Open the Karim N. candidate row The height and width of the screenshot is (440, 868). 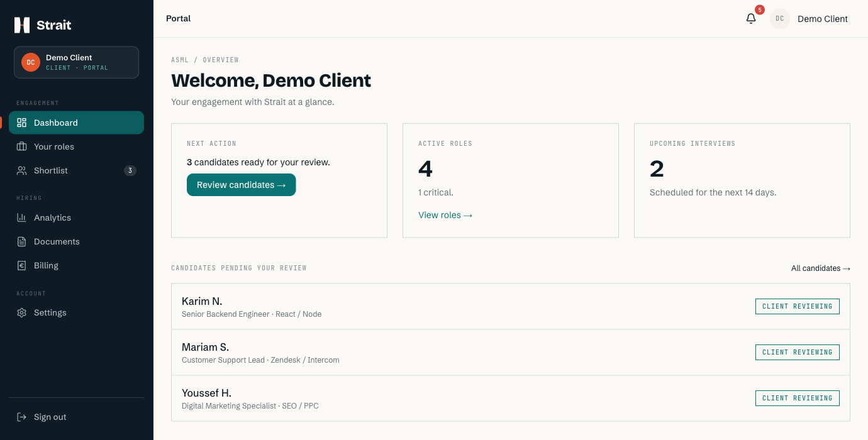pyautogui.click(x=511, y=307)
